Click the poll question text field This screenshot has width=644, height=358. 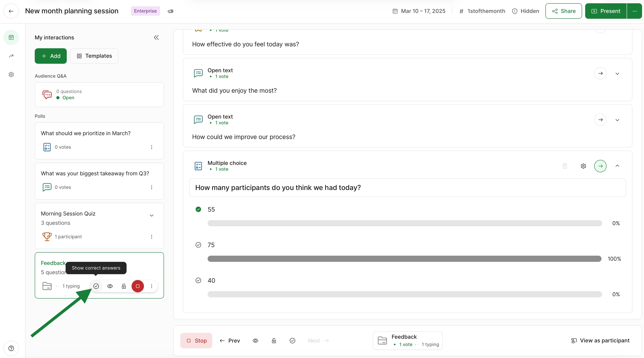(407, 188)
